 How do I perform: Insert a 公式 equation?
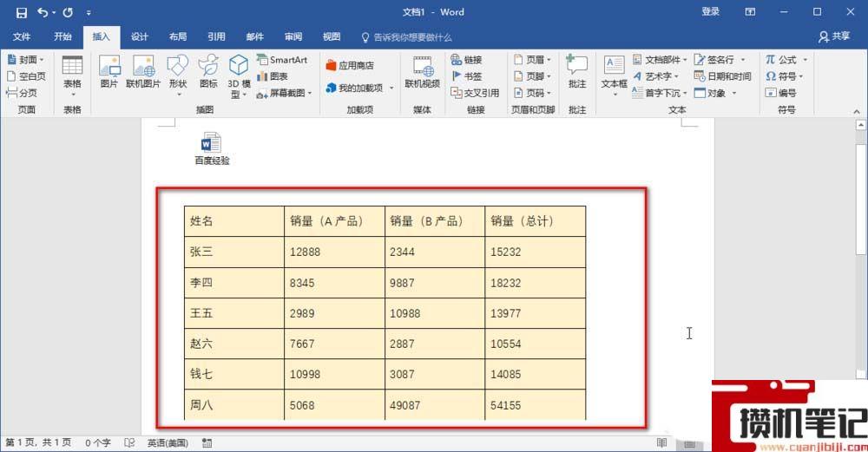786,60
